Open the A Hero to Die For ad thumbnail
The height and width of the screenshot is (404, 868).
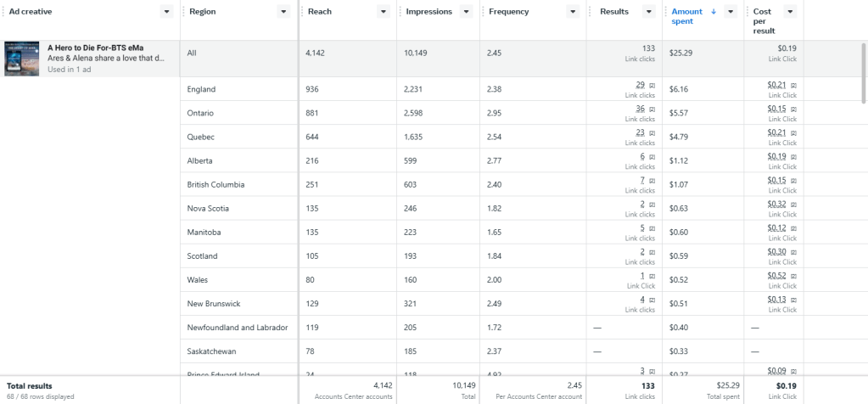(x=21, y=59)
